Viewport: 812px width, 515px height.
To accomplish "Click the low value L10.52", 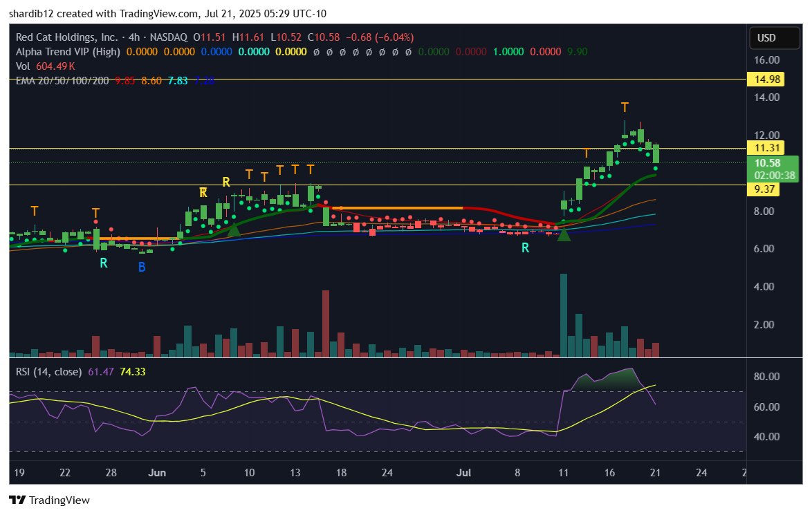I will [286, 37].
